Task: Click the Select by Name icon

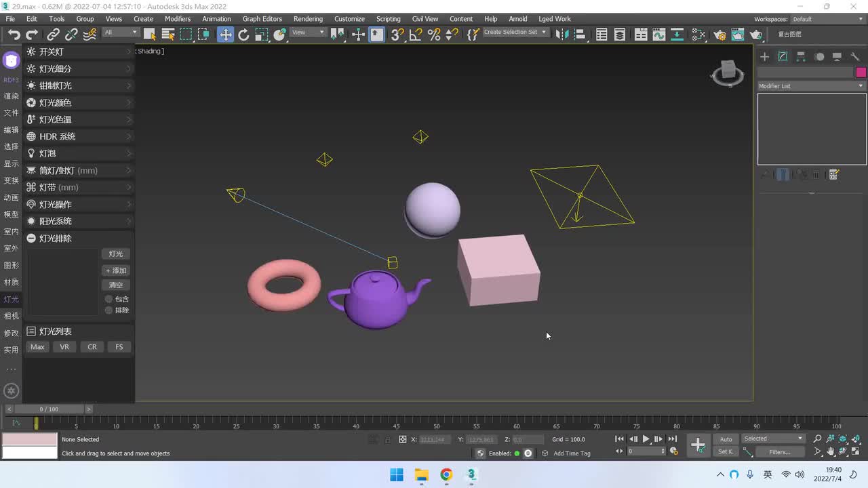Action: (167, 35)
